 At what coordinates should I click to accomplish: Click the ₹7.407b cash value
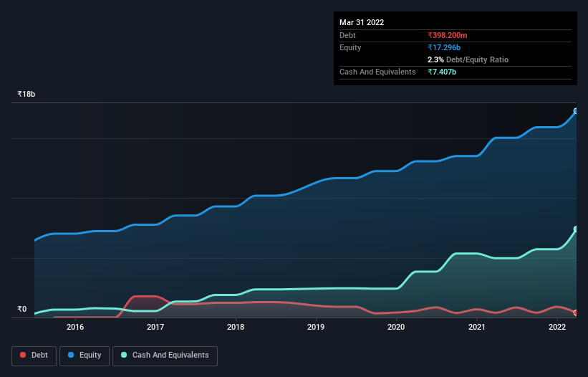(442, 72)
